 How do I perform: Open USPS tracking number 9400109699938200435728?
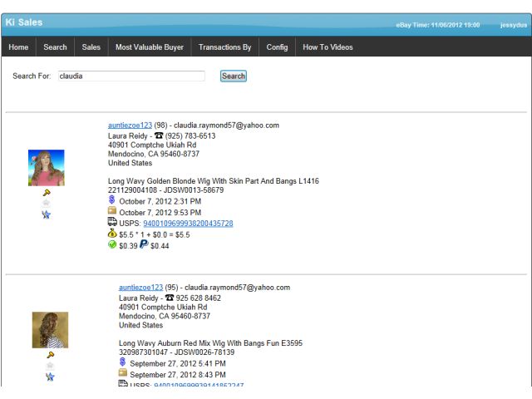click(x=188, y=224)
